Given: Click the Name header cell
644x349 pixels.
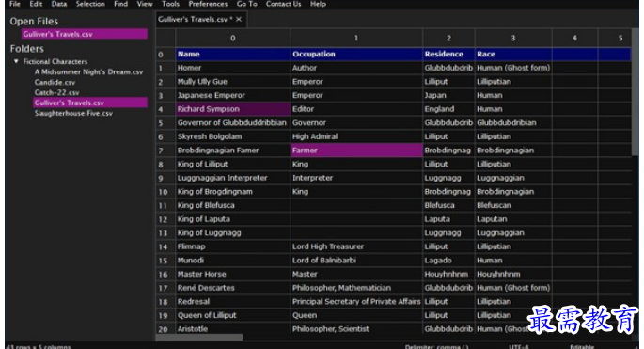Looking at the screenshot, I should coord(233,55).
